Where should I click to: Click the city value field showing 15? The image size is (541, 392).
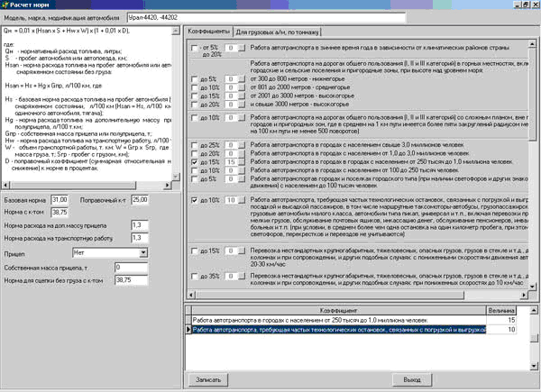pos(231,162)
